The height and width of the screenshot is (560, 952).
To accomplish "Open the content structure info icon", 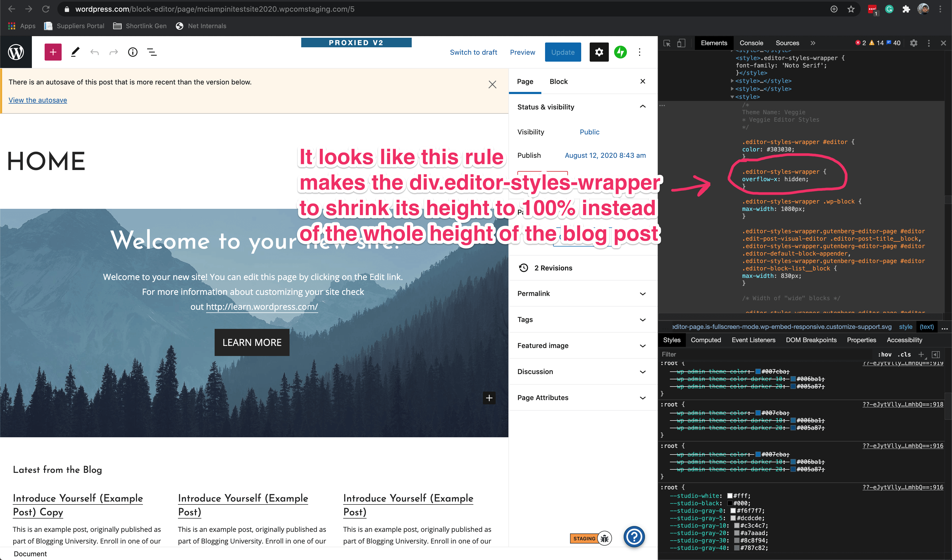I will click(133, 52).
